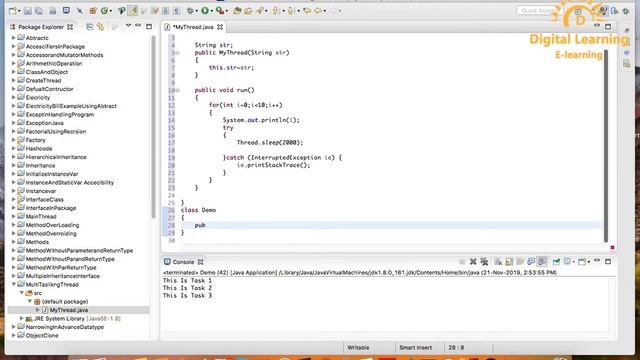
Task: Collapse code fold at line 10 run method
Action: [178, 90]
